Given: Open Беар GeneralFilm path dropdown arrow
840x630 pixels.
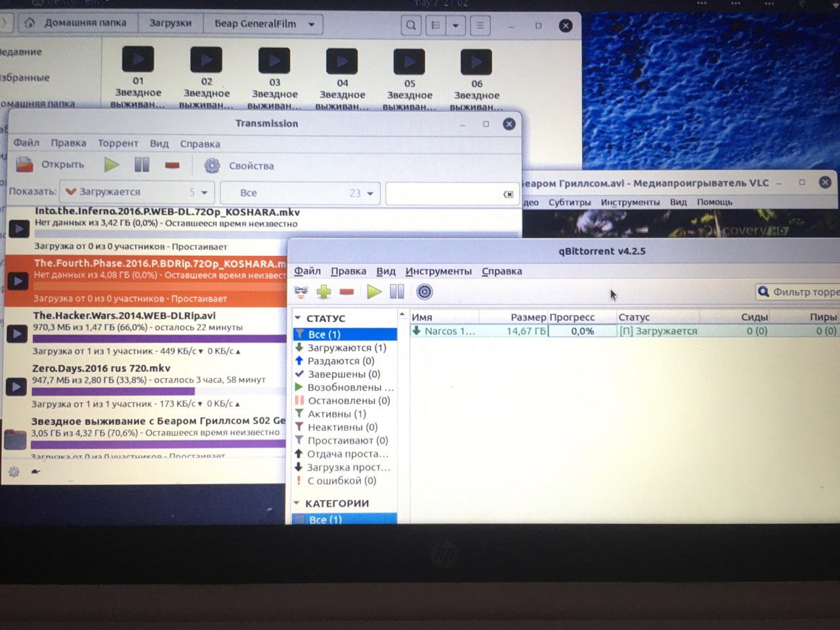Looking at the screenshot, I should [312, 24].
